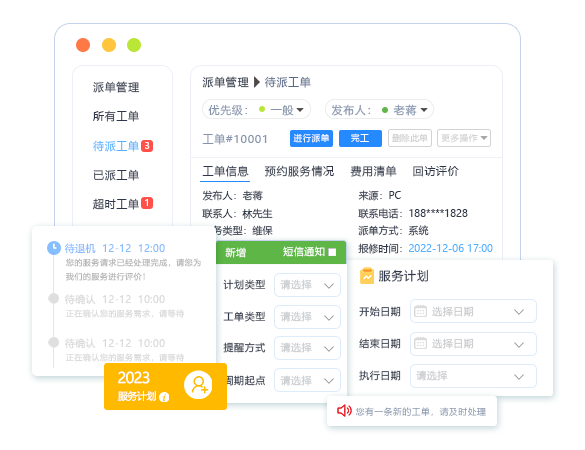Image resolution: width=585 pixels, height=450 pixels.
Task: Click the 报修时间 2022-12-06 17:00 link
Action: coord(450,248)
